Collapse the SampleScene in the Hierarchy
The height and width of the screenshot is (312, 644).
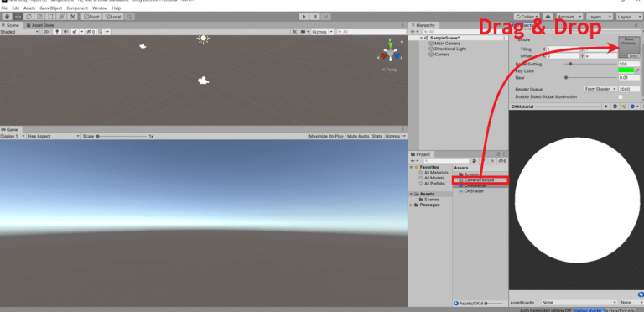[x=421, y=38]
